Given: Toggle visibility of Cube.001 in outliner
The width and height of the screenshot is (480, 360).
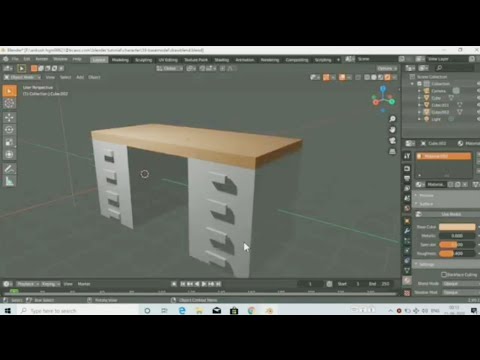Looking at the screenshot, I should click(478, 105).
